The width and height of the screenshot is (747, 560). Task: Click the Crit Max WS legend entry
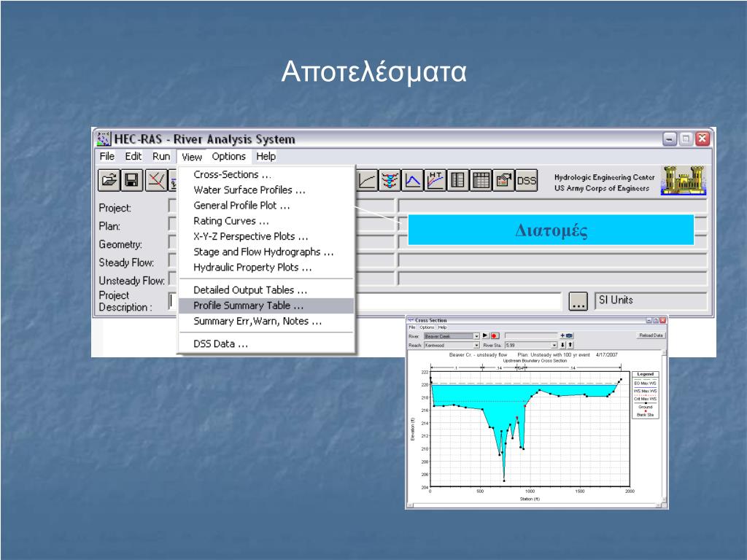[645, 399]
